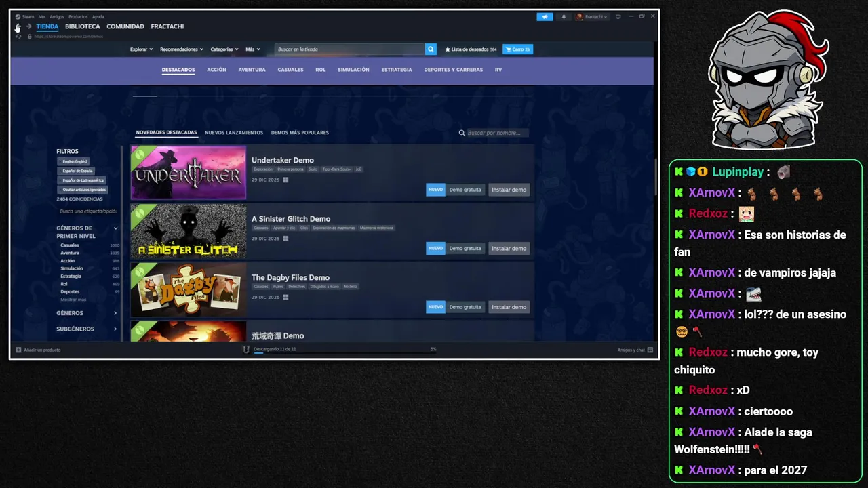This screenshot has height=488, width=868.
Task: Install the Undertaker demo
Action: pyautogui.click(x=509, y=190)
